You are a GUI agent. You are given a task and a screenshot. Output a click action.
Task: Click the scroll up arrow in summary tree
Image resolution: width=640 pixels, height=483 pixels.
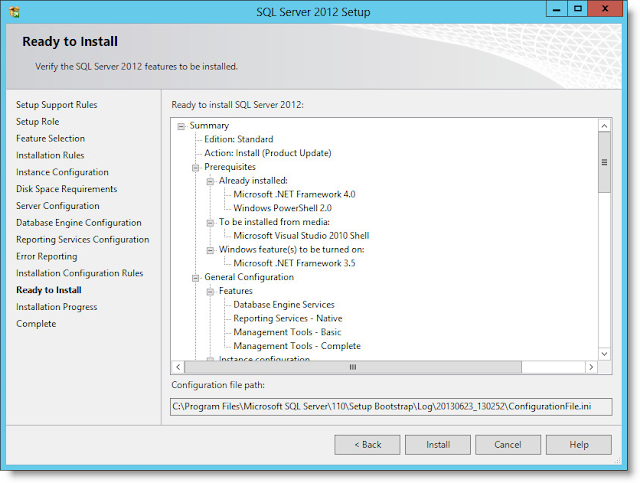pos(604,126)
